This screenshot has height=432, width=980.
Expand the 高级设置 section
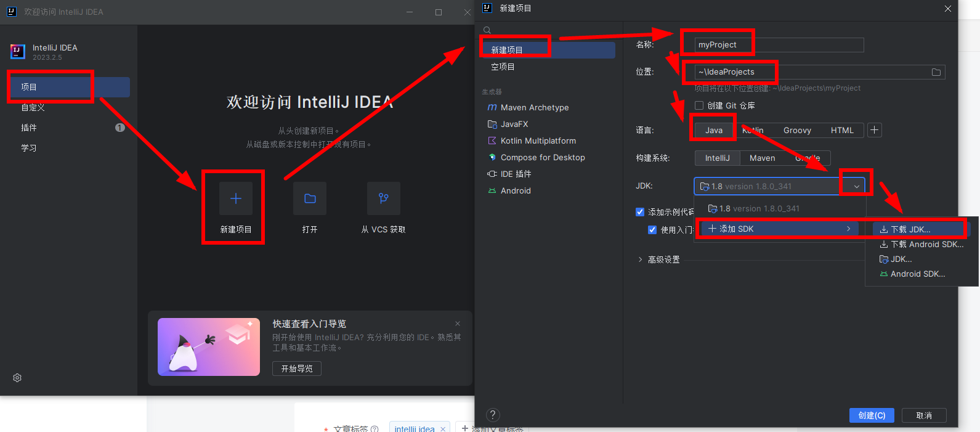point(640,259)
